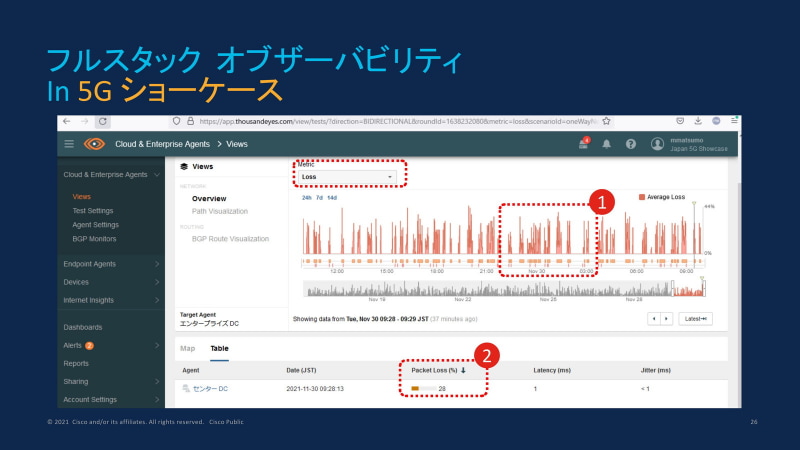The height and width of the screenshot is (450, 800).
Task: Open BGP Route Visualization view
Action: coord(231,239)
